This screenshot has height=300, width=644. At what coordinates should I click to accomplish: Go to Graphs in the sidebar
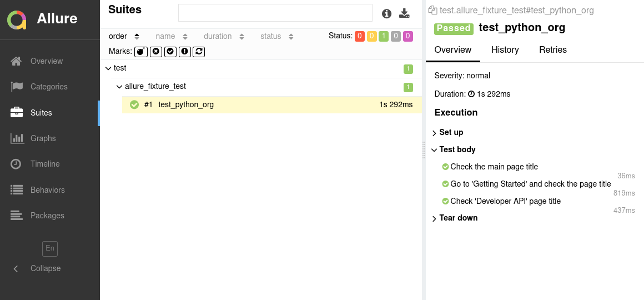tap(43, 138)
